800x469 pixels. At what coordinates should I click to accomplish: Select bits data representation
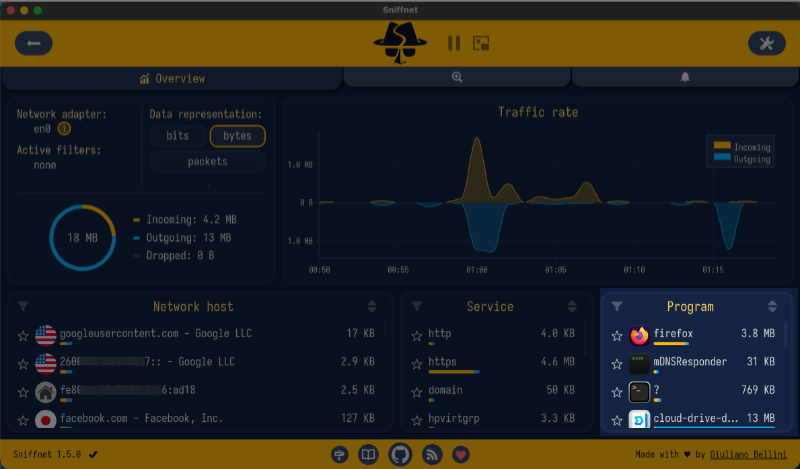click(178, 136)
